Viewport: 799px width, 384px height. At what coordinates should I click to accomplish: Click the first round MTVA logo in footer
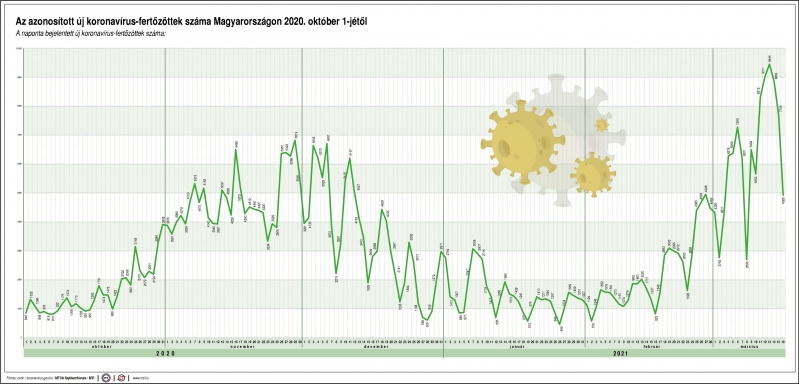pos(106,378)
